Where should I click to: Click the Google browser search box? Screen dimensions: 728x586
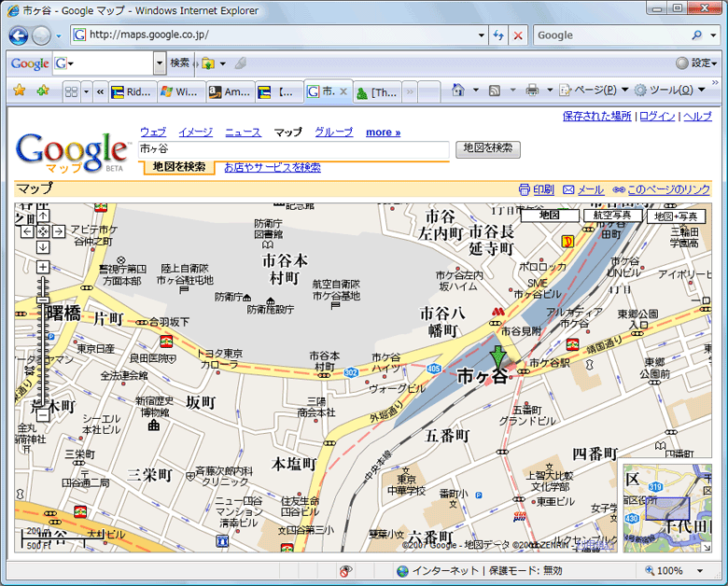pos(611,35)
